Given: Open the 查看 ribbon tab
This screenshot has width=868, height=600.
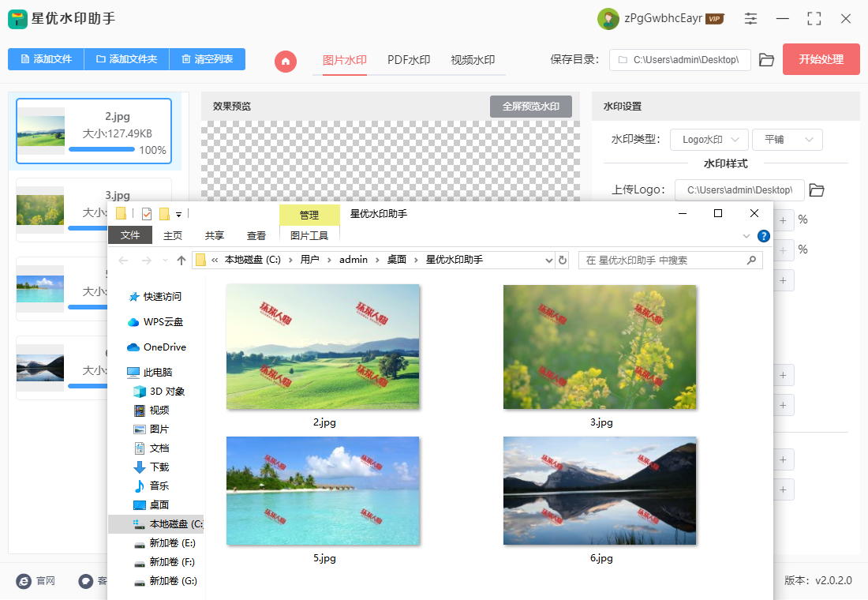Looking at the screenshot, I should [x=256, y=235].
